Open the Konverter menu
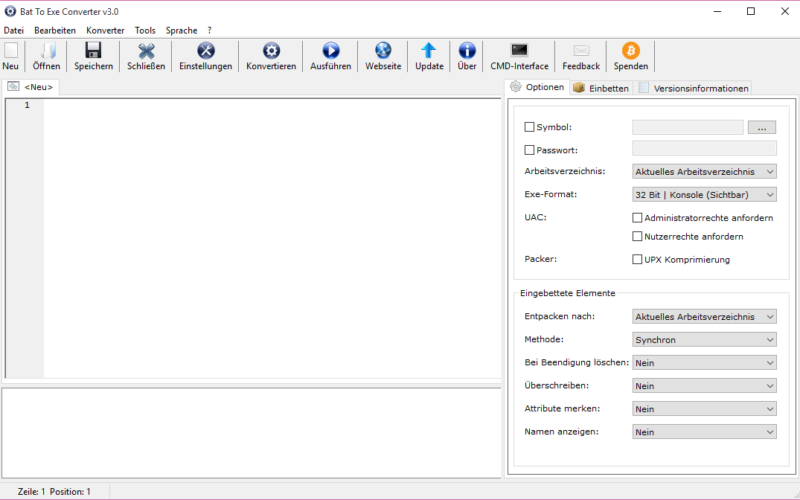Screen dimensions: 800x500 (105, 30)
